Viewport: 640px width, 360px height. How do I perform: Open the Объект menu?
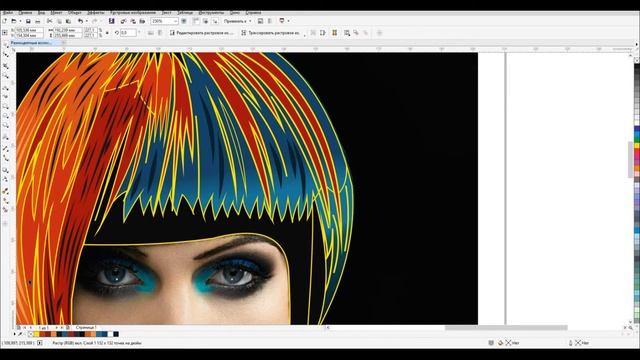(x=75, y=13)
